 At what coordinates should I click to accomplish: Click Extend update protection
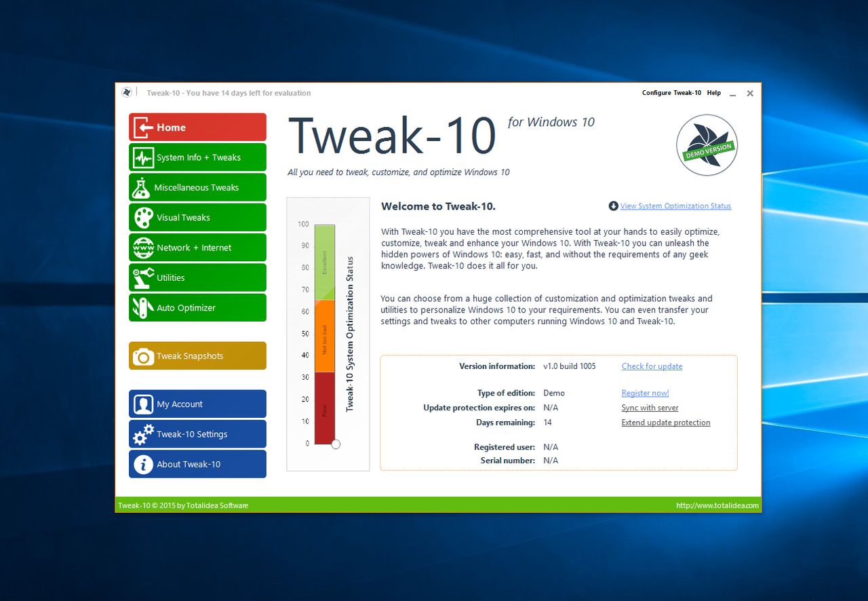(665, 422)
